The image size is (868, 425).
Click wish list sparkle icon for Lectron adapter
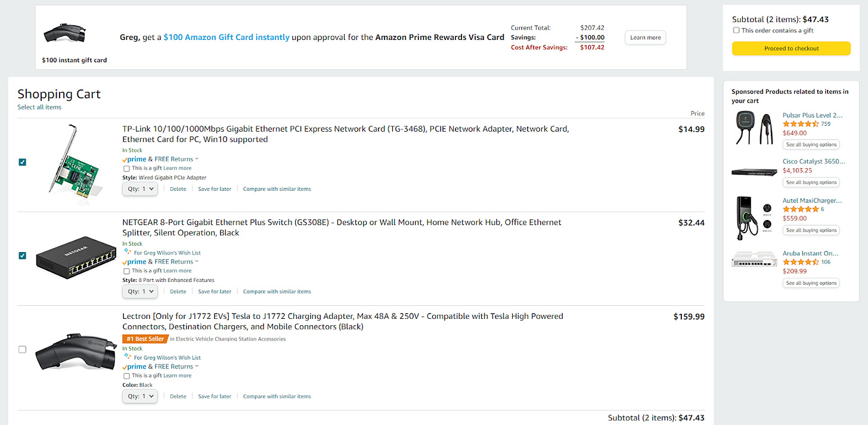126,357
